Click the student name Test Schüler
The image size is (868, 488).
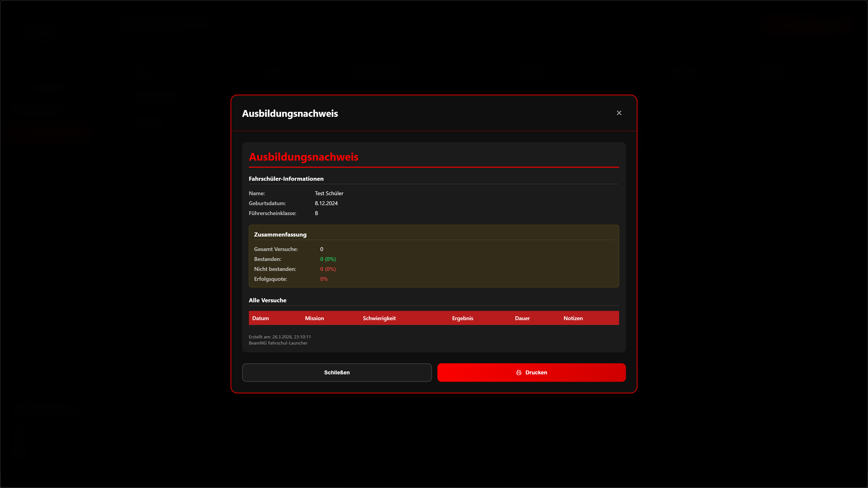click(x=329, y=193)
